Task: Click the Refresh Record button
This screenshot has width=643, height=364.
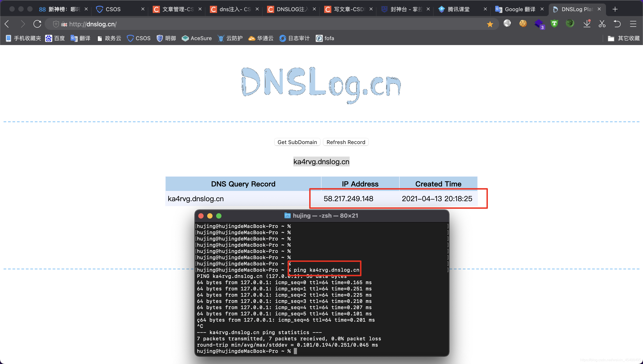Action: pyautogui.click(x=346, y=142)
